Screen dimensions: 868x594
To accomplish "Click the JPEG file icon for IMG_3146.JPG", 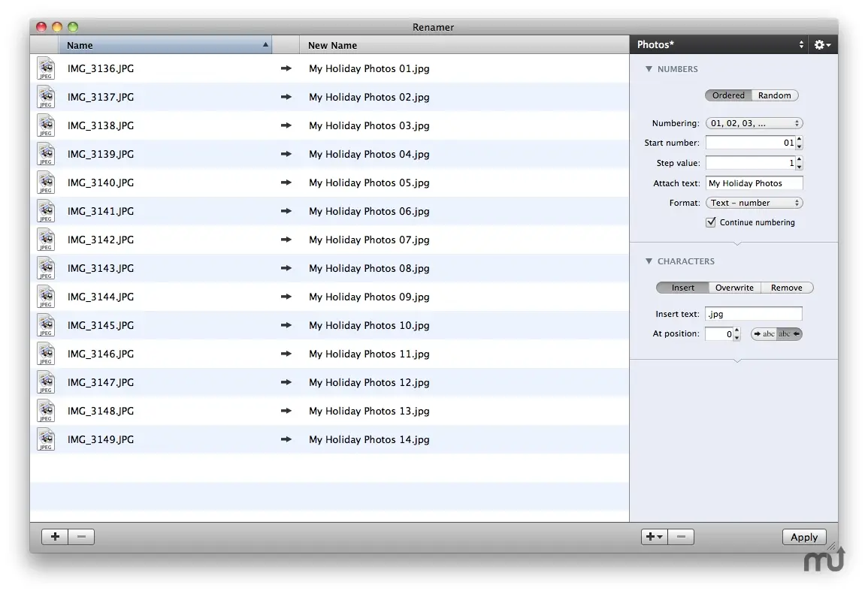I will tap(46, 354).
